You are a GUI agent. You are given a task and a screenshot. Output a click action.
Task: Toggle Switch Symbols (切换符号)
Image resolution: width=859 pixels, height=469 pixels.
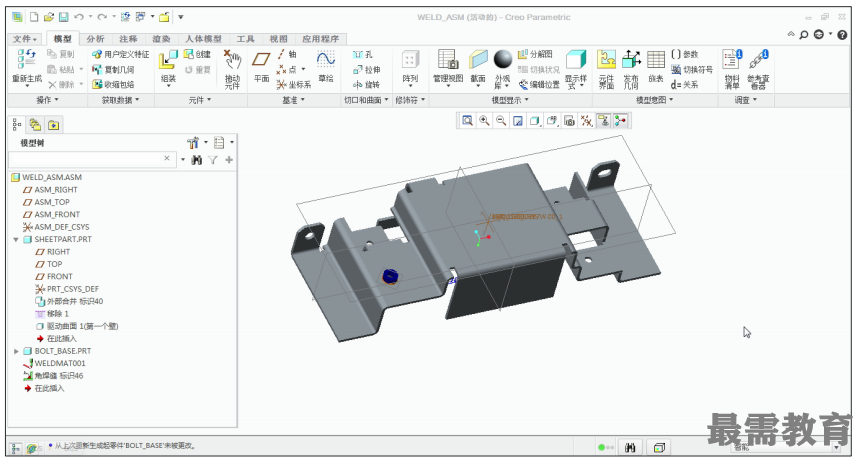coord(692,70)
